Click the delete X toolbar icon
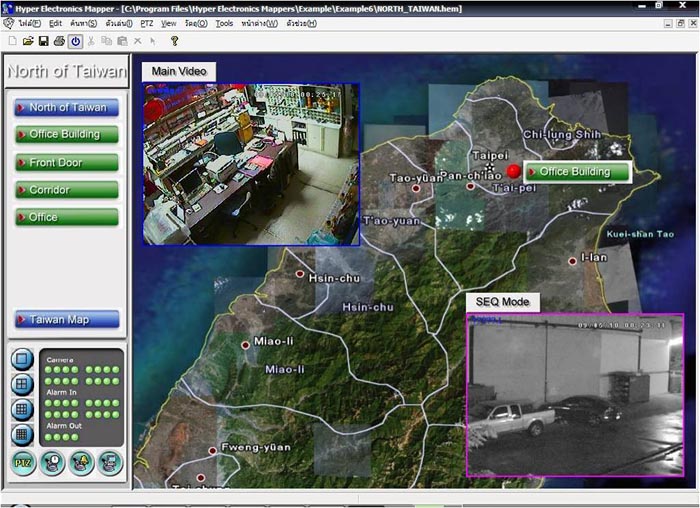Viewport: 700px width, 508px height. pyautogui.click(x=138, y=41)
